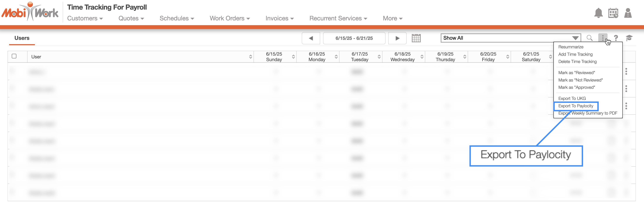Sort the 6/17/25 Tuesday column
Viewport: 644px width, 210px height.
[379, 57]
